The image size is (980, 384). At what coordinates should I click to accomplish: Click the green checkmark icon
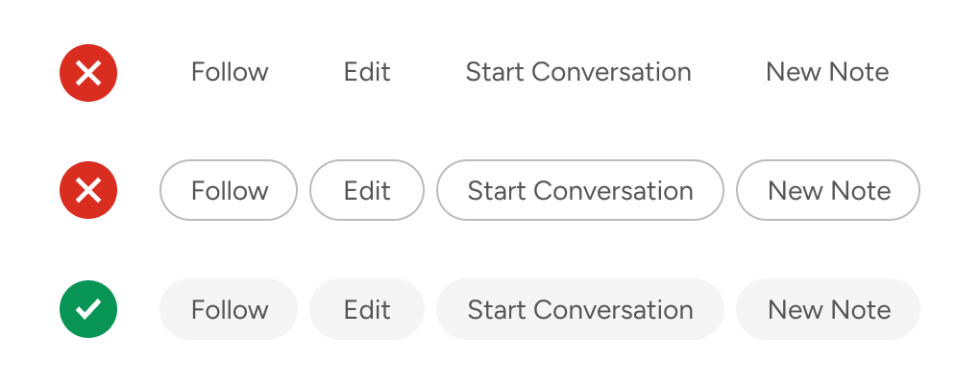(88, 309)
